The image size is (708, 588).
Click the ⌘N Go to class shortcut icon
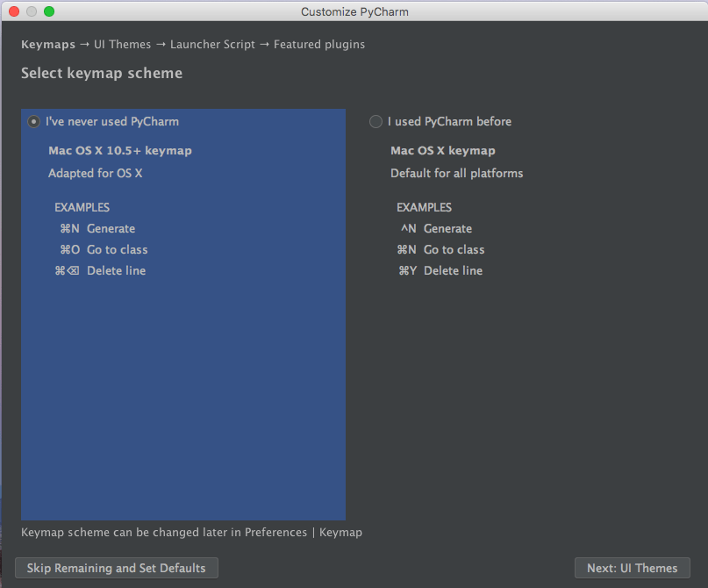pos(406,250)
